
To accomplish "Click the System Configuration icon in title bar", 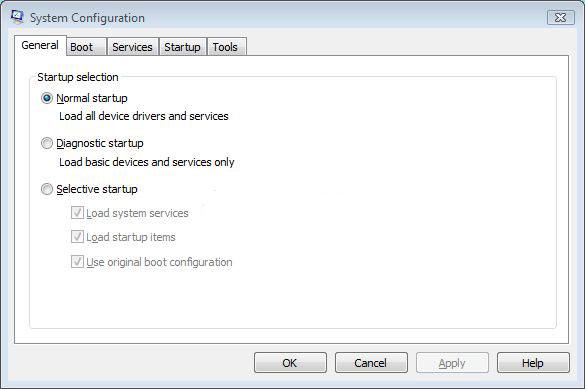I will coord(17,17).
